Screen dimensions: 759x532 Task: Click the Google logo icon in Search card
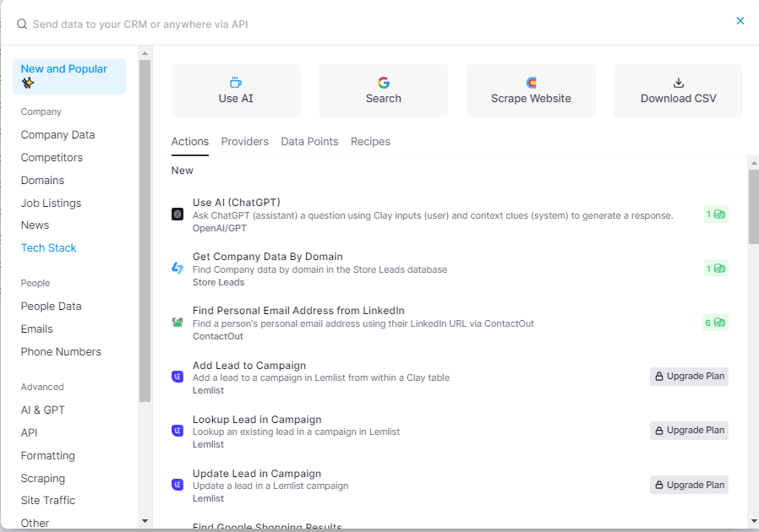pyautogui.click(x=384, y=83)
